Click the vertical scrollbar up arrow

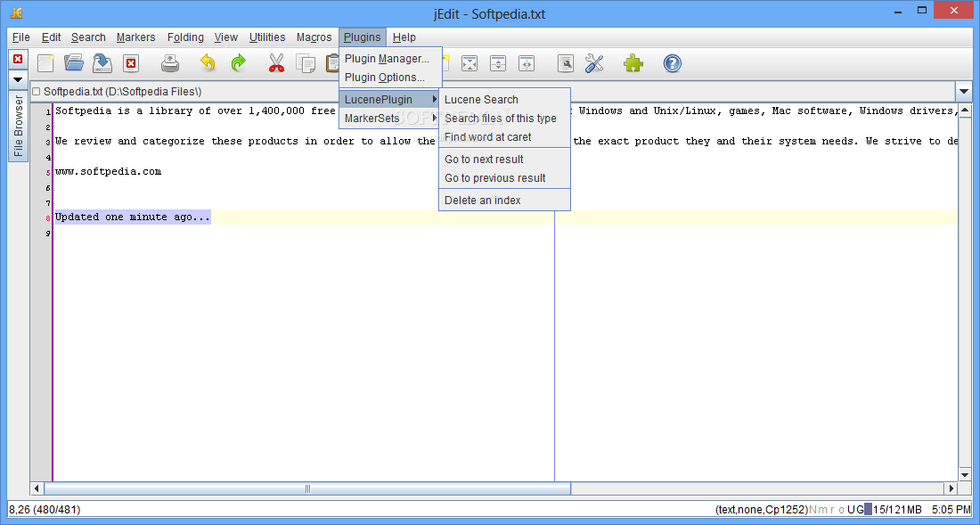tap(964, 111)
